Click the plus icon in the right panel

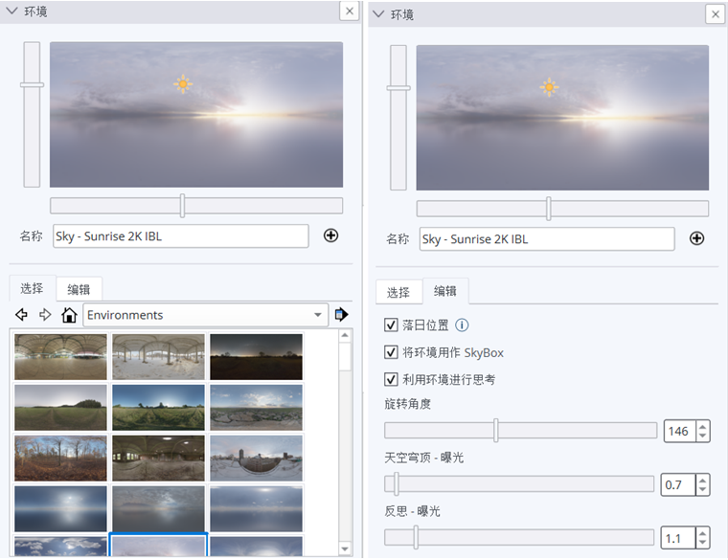click(x=697, y=238)
